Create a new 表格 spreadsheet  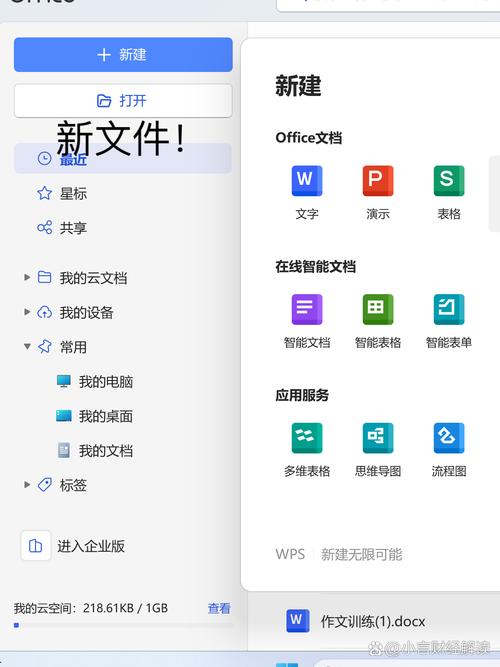(x=449, y=193)
